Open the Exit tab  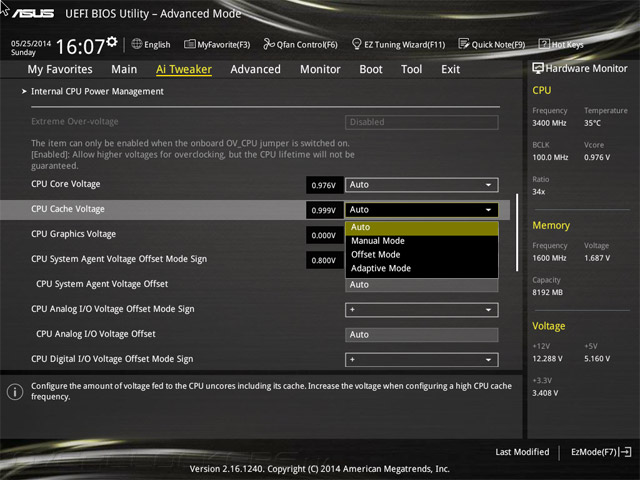point(450,69)
